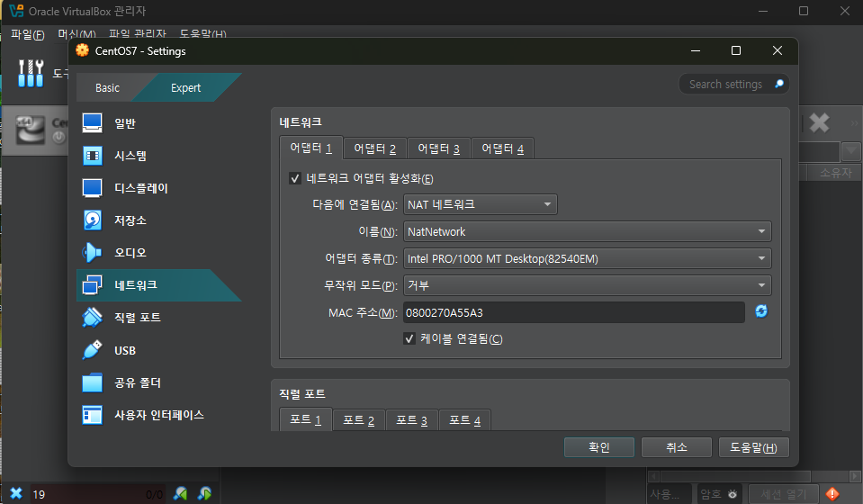Open the 디스플레이 (Display) settings icon
This screenshot has height=504, width=863.
92,188
